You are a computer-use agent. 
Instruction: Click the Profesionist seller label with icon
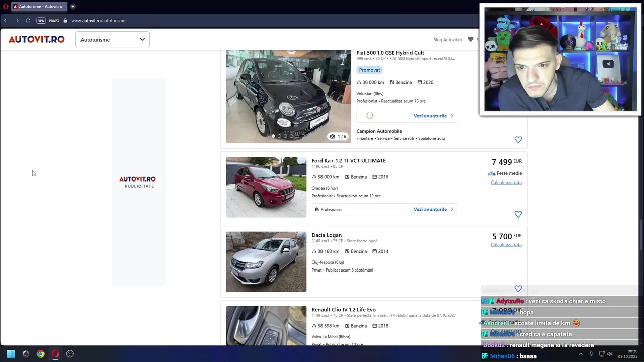coord(328,209)
